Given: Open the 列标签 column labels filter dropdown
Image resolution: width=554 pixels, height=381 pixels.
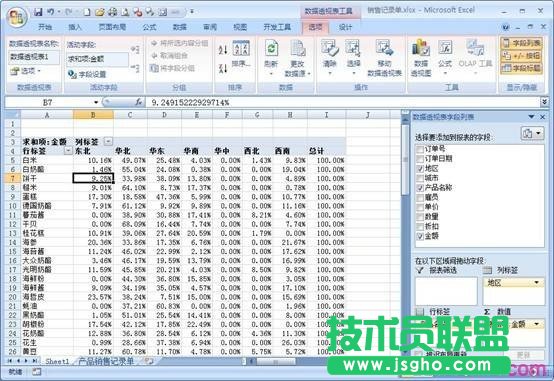Looking at the screenshot, I should pos(108,142).
